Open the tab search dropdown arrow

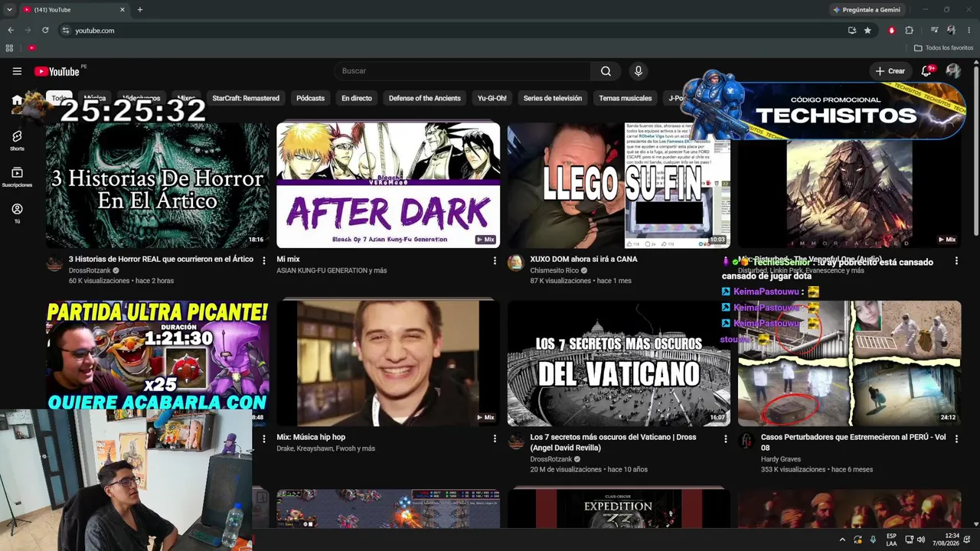click(9, 10)
